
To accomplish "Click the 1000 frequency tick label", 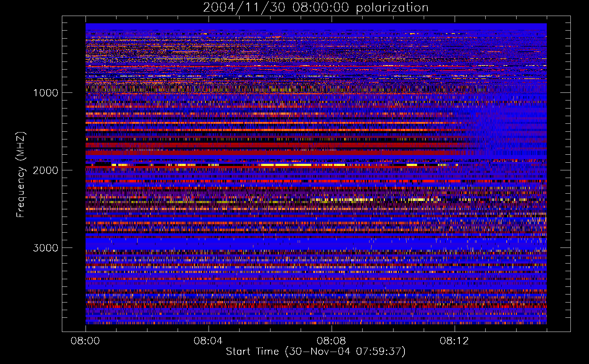I will coord(46,93).
